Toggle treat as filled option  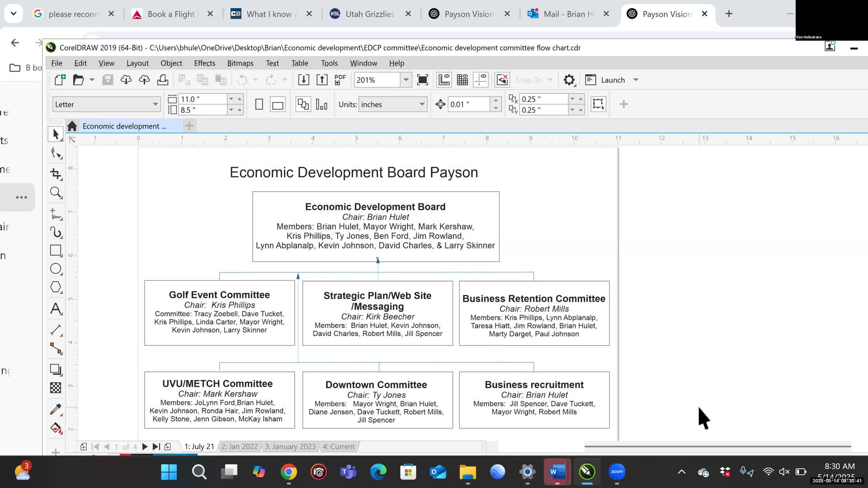[598, 104]
